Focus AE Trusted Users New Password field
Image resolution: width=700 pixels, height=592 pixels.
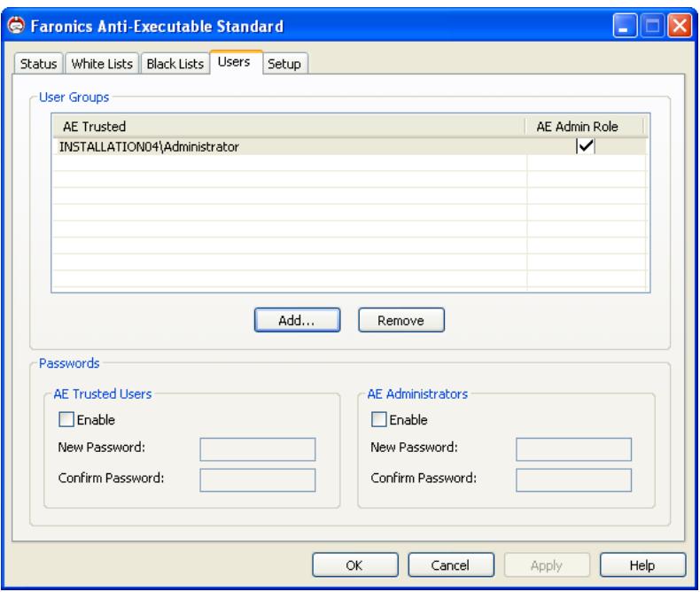pos(258,449)
